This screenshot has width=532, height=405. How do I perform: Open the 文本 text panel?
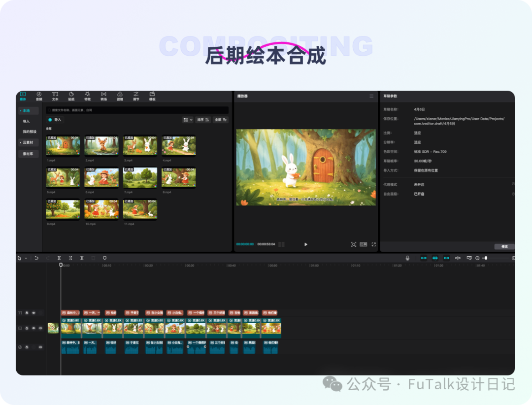coord(55,96)
